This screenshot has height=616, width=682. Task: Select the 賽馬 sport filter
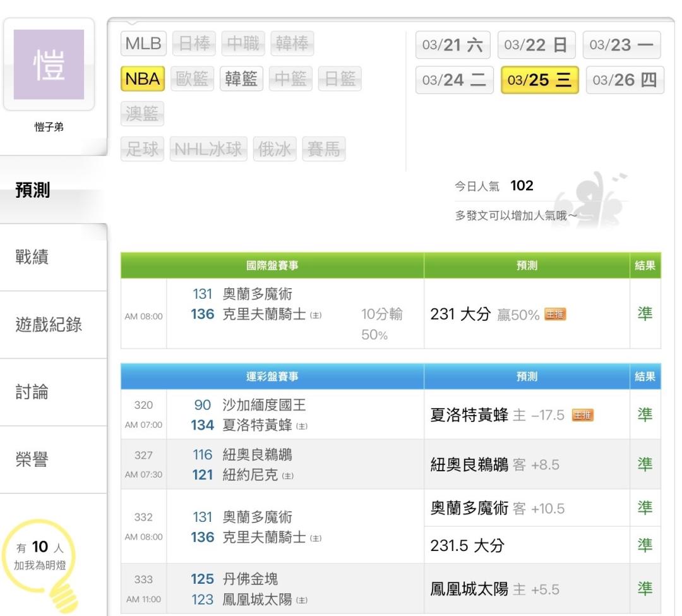(324, 149)
